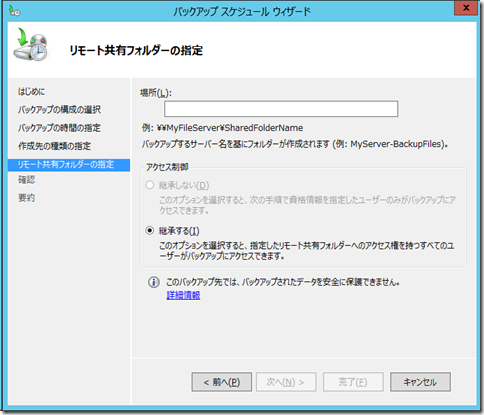Viewport: 484px width, 415px height.
Task: Select the 継承する(I) radio button
Action: click(150, 231)
